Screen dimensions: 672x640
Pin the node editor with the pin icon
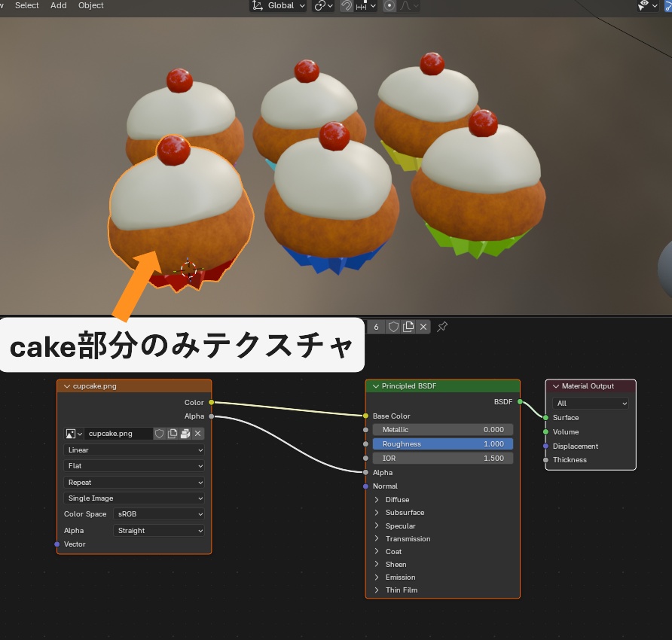442,327
